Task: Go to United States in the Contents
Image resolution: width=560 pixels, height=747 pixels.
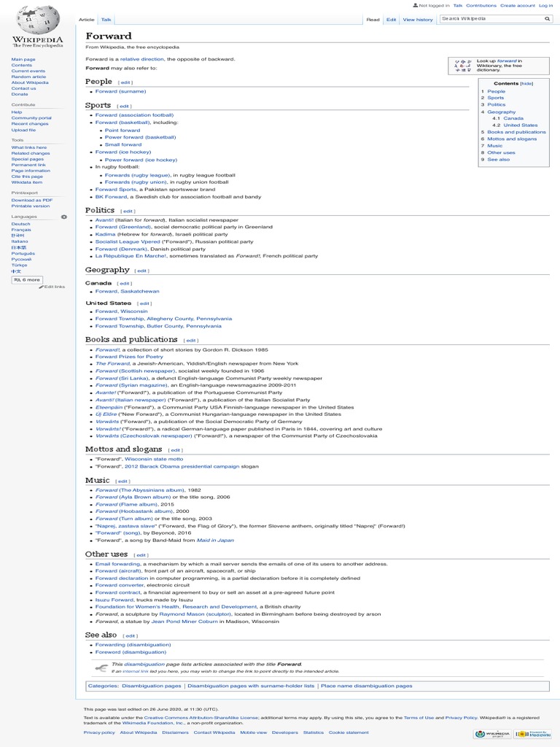Action: (521, 125)
